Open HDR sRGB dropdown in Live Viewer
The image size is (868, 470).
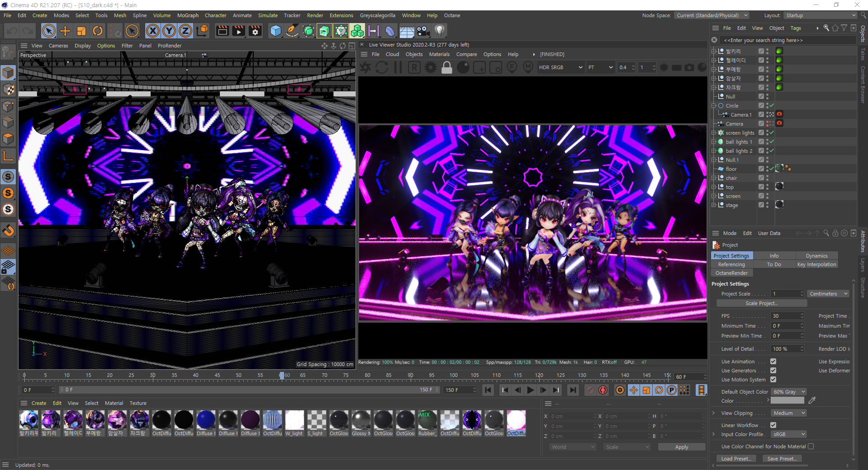tap(560, 67)
